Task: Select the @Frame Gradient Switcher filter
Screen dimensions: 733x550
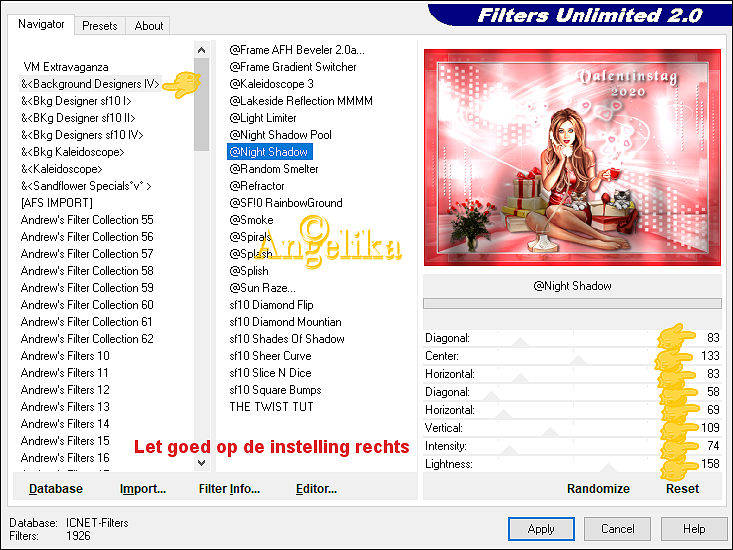Action: (293, 67)
